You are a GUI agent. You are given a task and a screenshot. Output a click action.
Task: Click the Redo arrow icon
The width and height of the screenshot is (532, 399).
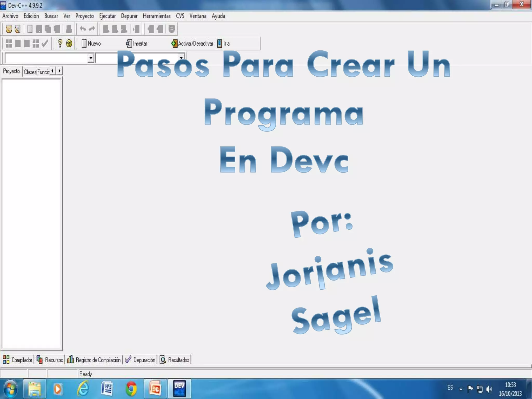(92, 29)
